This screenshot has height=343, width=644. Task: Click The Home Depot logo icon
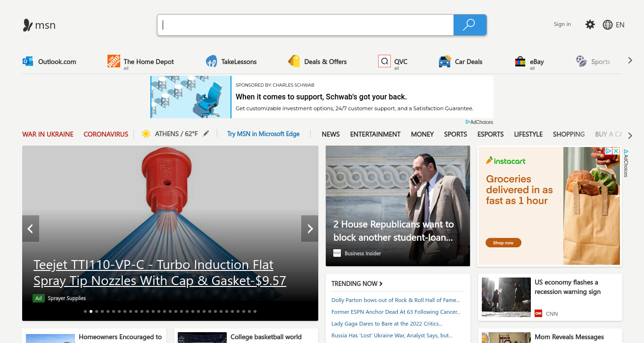114,61
